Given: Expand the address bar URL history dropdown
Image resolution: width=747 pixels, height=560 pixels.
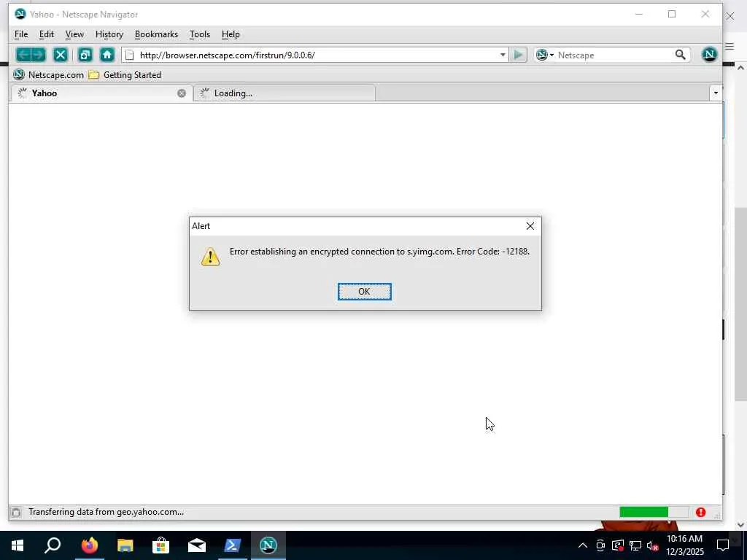Looking at the screenshot, I should coord(502,55).
